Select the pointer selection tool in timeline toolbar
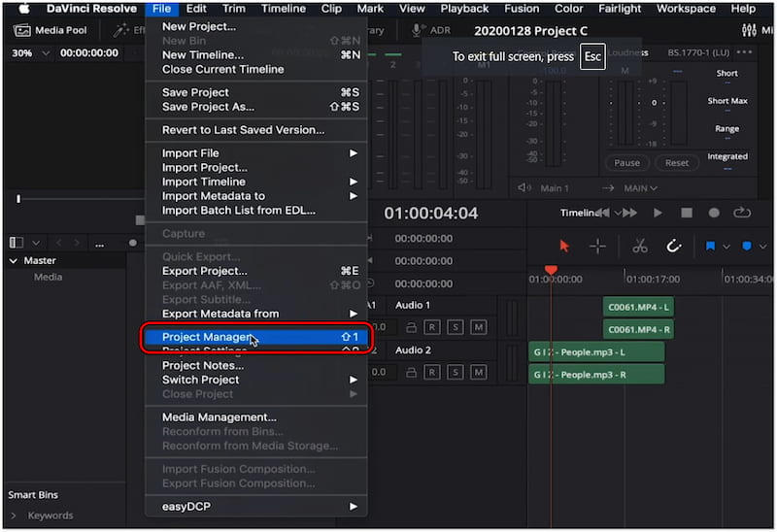The image size is (777, 532). (x=565, y=247)
